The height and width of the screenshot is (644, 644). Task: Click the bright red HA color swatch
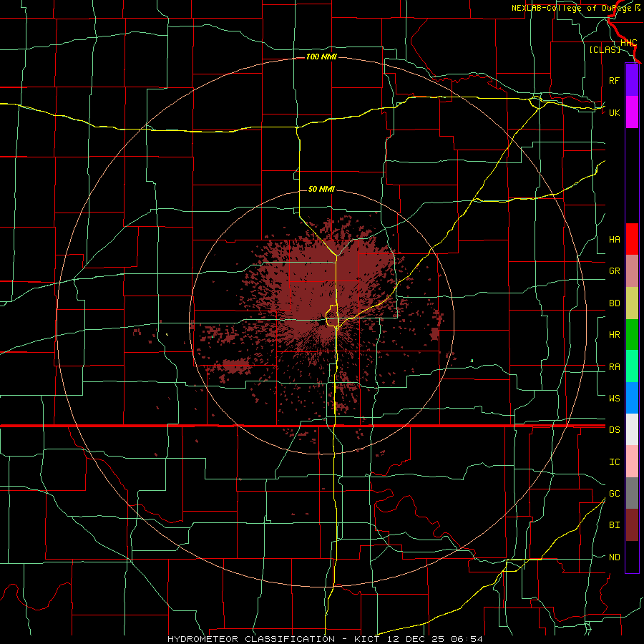632,239
